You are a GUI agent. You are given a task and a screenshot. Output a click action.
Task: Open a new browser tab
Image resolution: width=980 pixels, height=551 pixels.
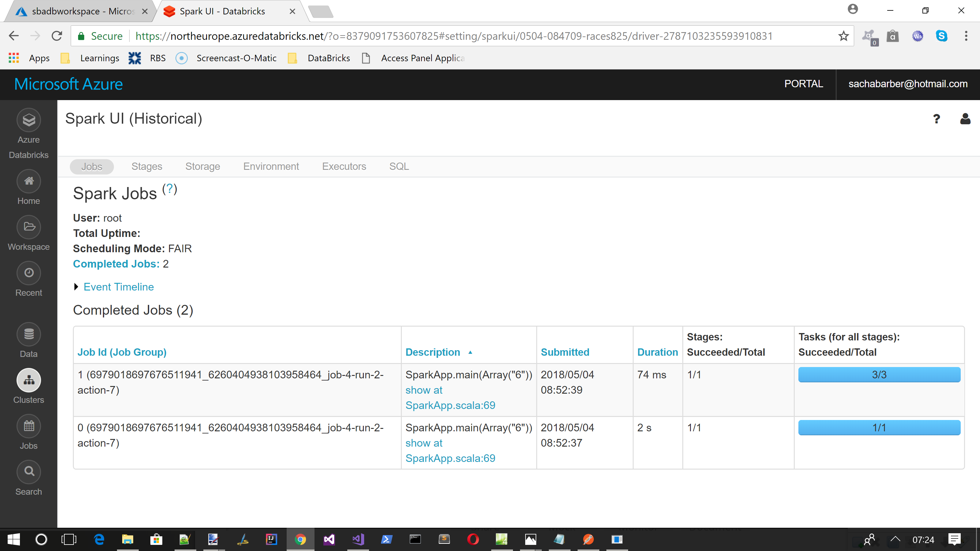[x=321, y=11]
